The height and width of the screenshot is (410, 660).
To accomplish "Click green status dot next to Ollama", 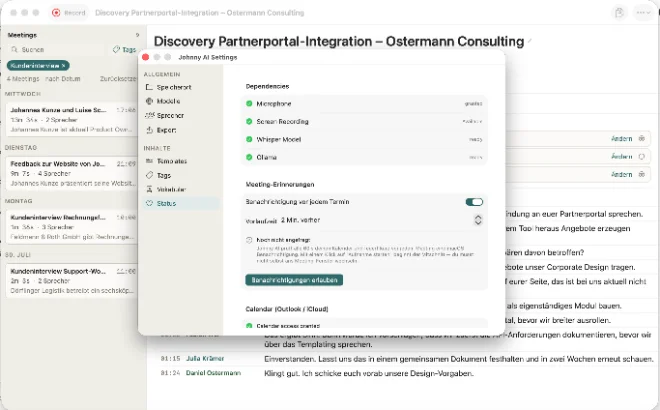I will [x=249, y=157].
